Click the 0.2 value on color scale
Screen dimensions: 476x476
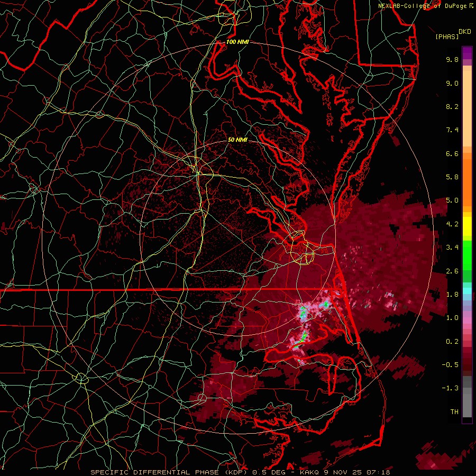452,342
